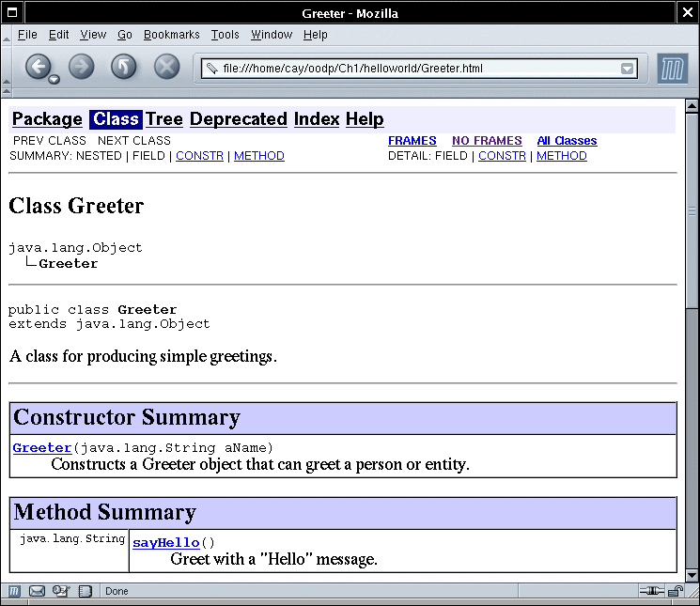Click the Mozilla throbber logo icon
This screenshot has height=606, width=700.
point(672,69)
